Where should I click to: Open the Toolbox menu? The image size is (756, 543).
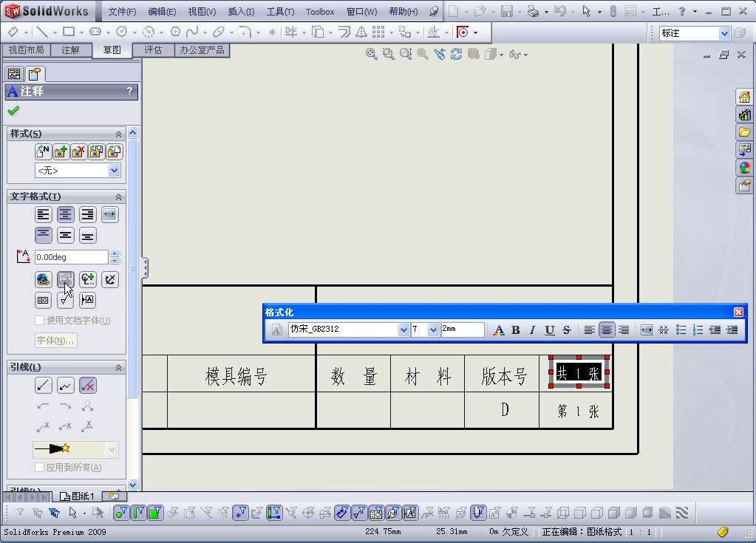tap(320, 12)
